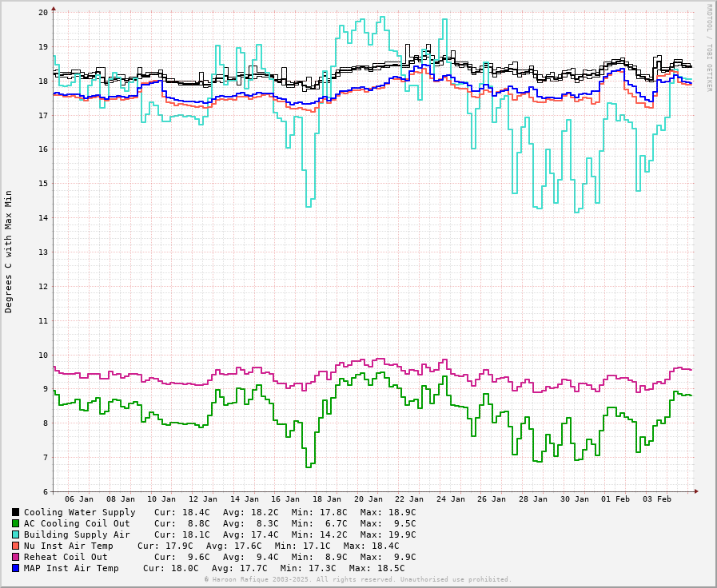Select the Reheat Coil Out legend text
Viewport: 717px width, 588px height.
[66, 557]
